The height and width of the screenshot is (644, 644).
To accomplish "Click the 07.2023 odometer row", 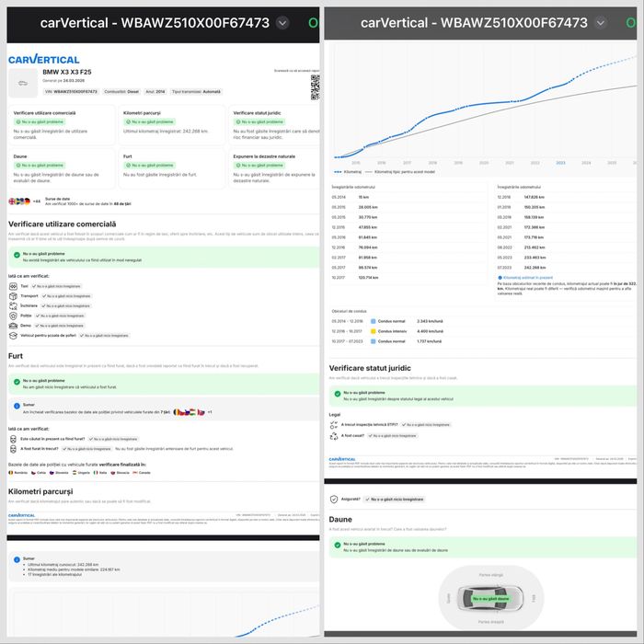I will pos(566,268).
